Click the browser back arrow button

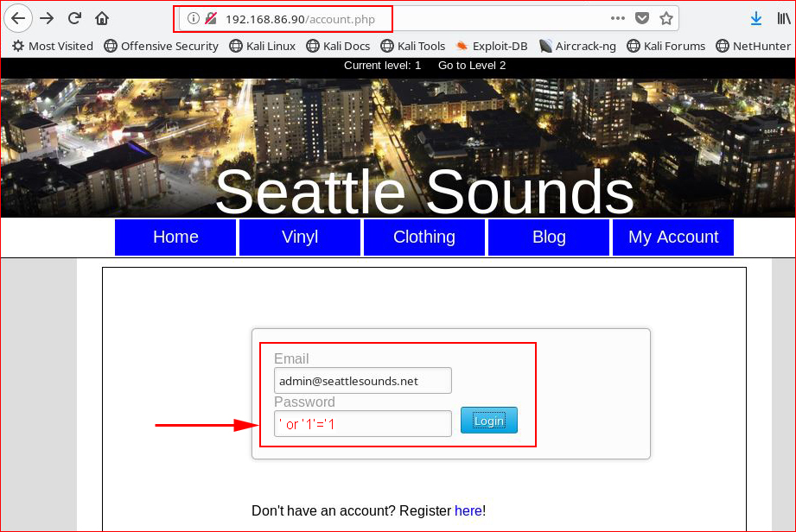[18, 19]
